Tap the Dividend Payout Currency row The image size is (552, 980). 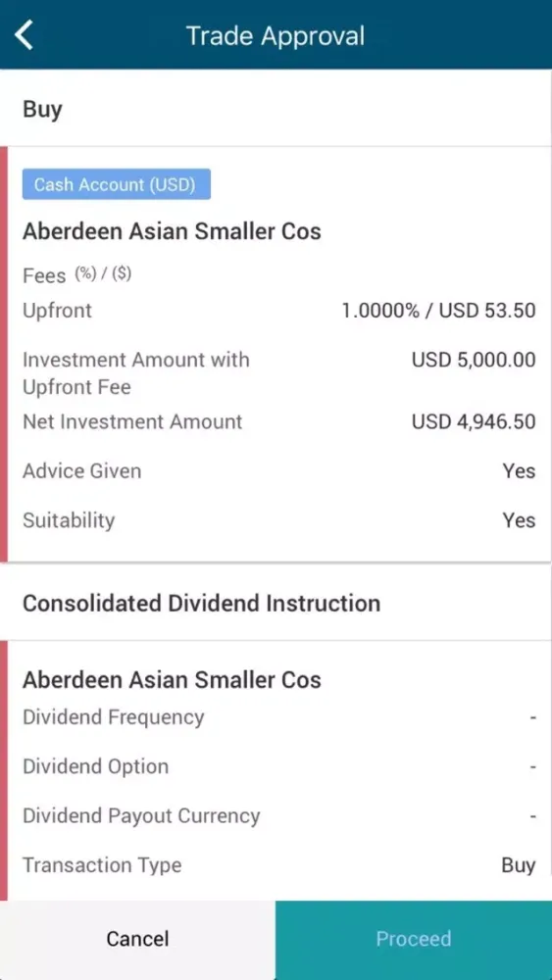point(278,815)
